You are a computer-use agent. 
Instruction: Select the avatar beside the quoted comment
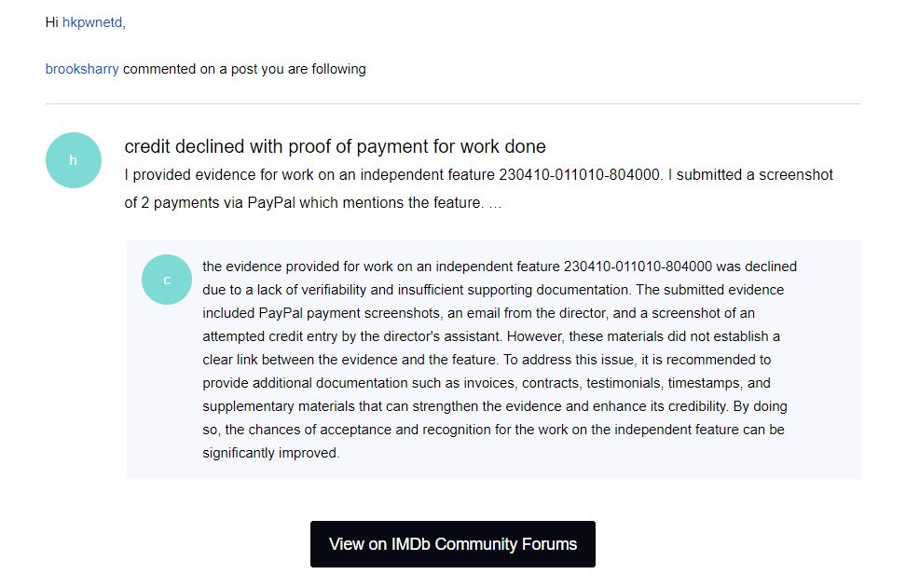pyautogui.click(x=166, y=279)
